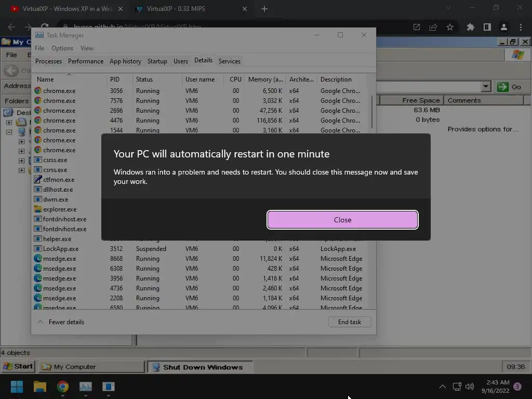Sort processes by Name column
This screenshot has height=399, width=532.
point(70,79)
